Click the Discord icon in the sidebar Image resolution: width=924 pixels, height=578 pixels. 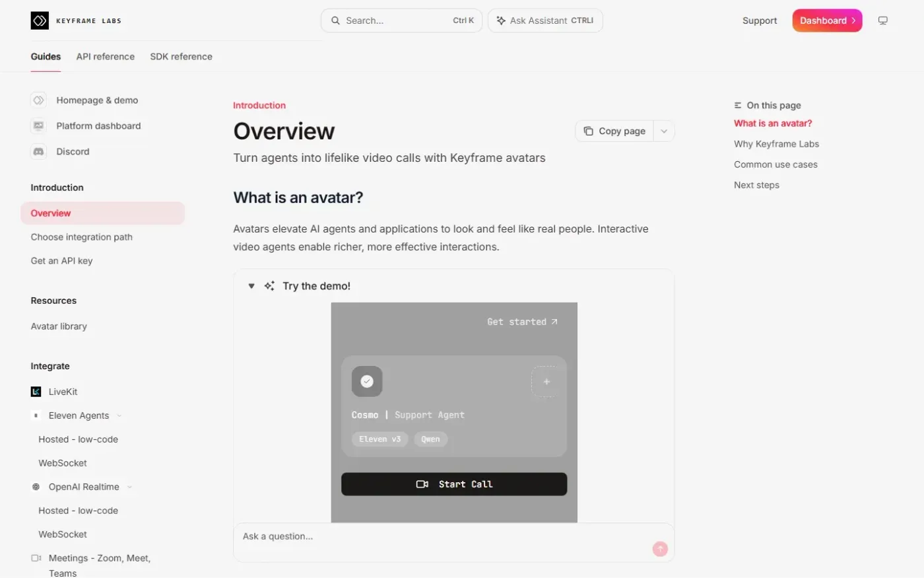click(39, 152)
